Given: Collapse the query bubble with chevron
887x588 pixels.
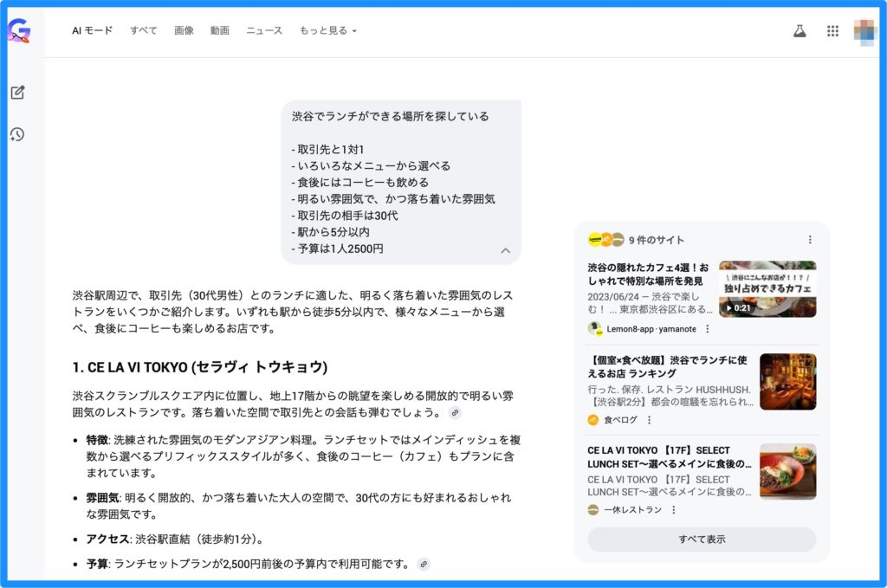Looking at the screenshot, I should click(506, 251).
